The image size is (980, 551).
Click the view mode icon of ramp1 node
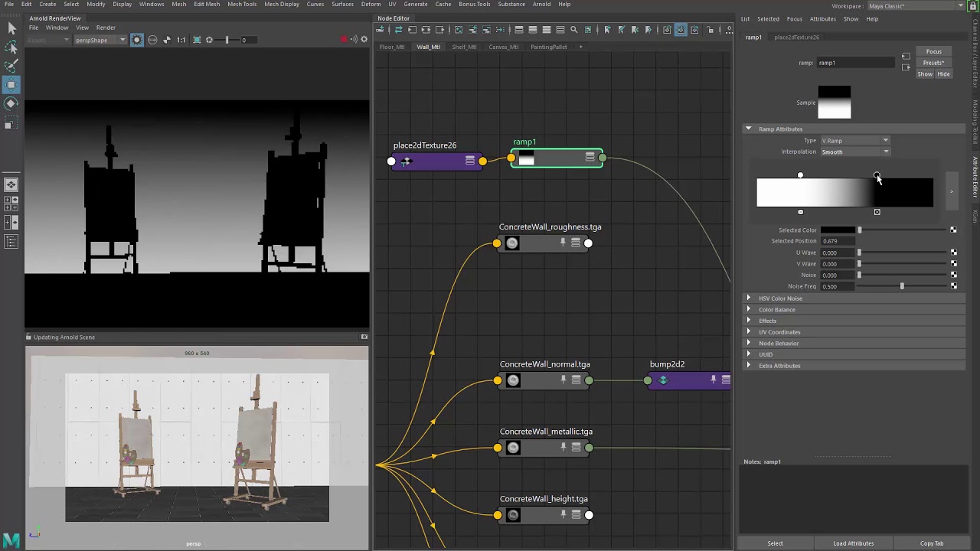click(590, 157)
